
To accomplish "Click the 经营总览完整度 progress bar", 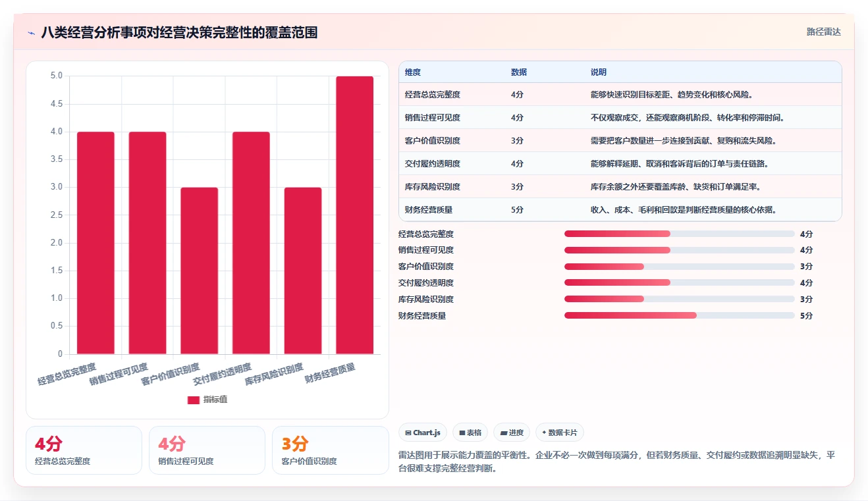I will pyautogui.click(x=680, y=234).
